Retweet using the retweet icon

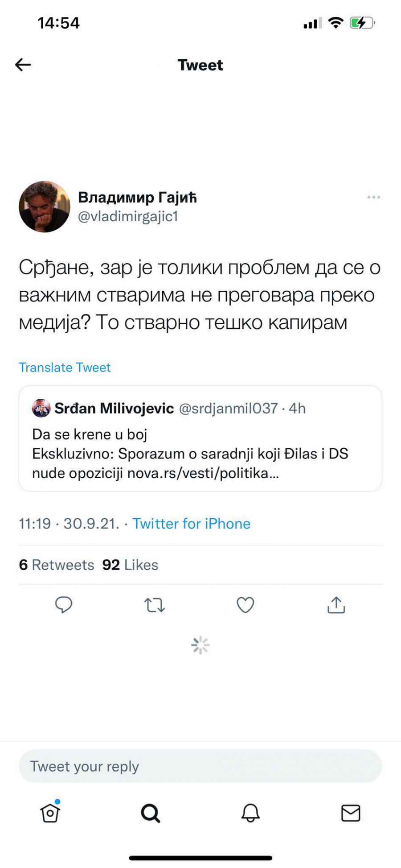(155, 605)
